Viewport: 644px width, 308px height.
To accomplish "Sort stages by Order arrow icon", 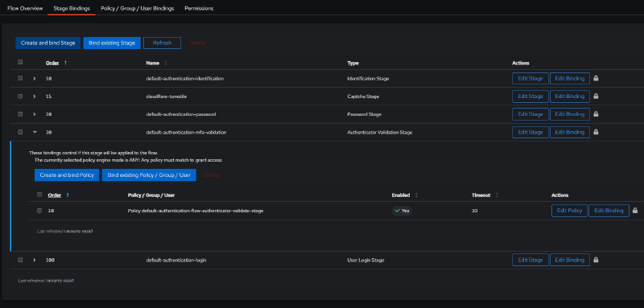I will coord(65,64).
